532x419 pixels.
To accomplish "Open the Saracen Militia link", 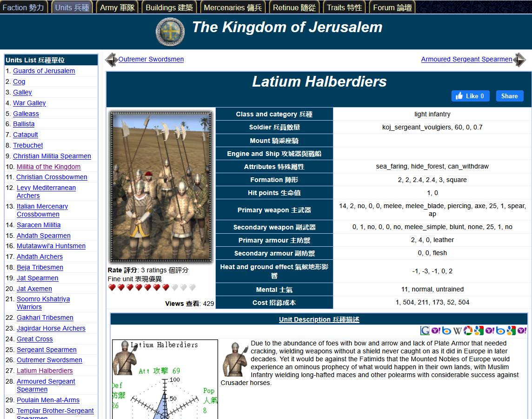I will (39, 225).
